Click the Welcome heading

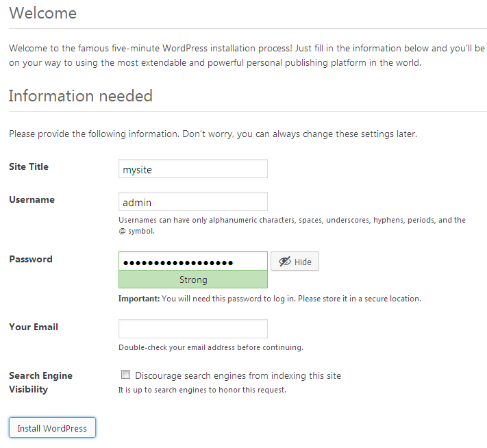pos(43,13)
